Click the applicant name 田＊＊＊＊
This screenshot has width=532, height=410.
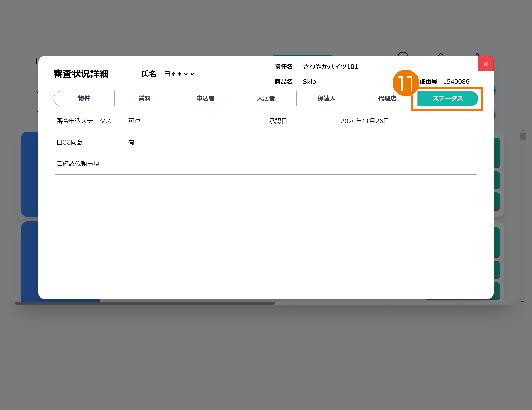(x=179, y=74)
